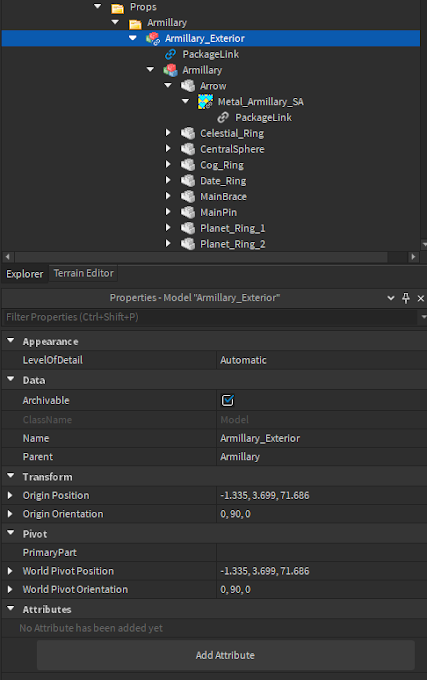Click the Armillary_Exterior model package icon
Image resolution: width=427 pixels, height=680 pixels.
[153, 39]
